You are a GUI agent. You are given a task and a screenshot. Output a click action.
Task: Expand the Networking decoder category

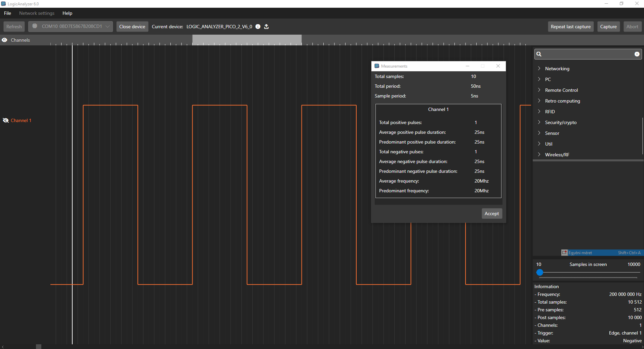coord(539,69)
